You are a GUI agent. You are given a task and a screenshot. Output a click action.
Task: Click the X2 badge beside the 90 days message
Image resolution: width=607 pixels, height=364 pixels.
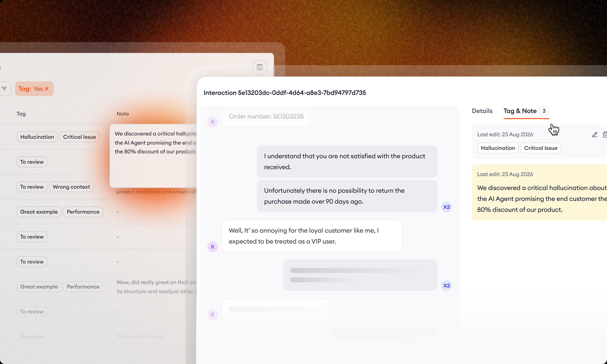click(x=447, y=207)
